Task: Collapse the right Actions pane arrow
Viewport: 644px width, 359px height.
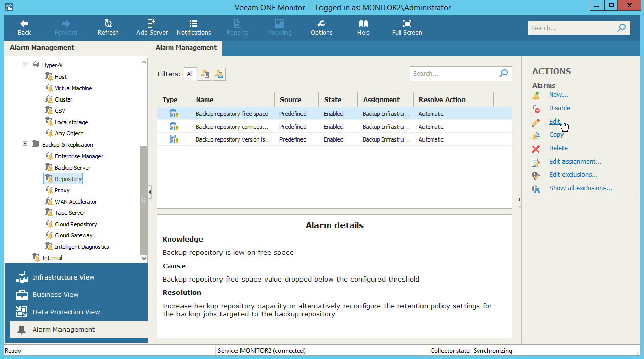Action: pos(519,200)
